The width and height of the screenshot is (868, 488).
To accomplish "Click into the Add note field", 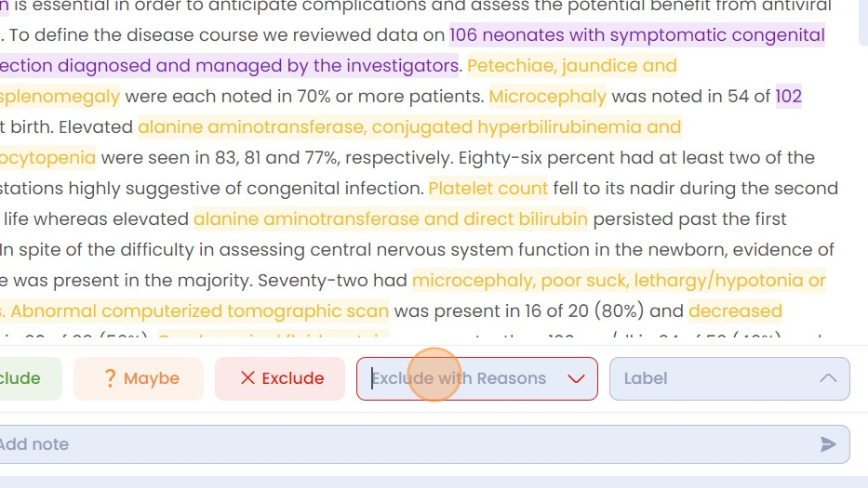I will (424, 444).
